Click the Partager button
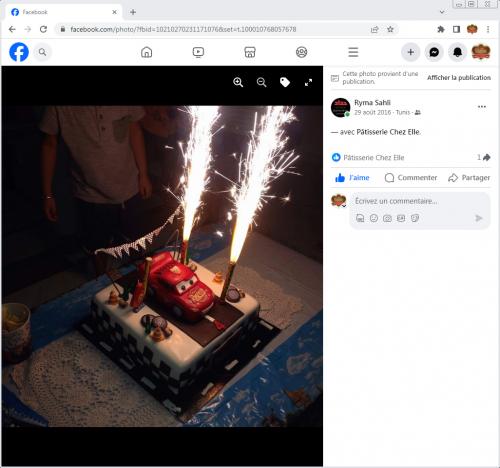Screen dimensions: 500x468 pos(469,178)
